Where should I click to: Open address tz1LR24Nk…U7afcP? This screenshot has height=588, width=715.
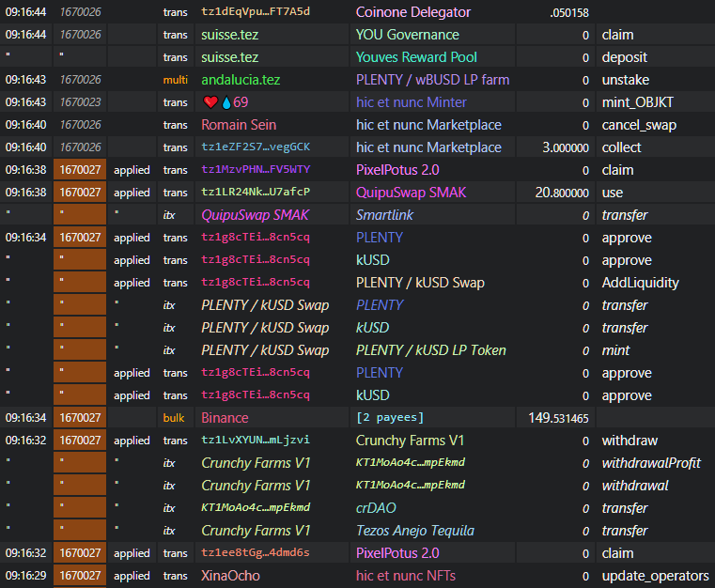[256, 192]
